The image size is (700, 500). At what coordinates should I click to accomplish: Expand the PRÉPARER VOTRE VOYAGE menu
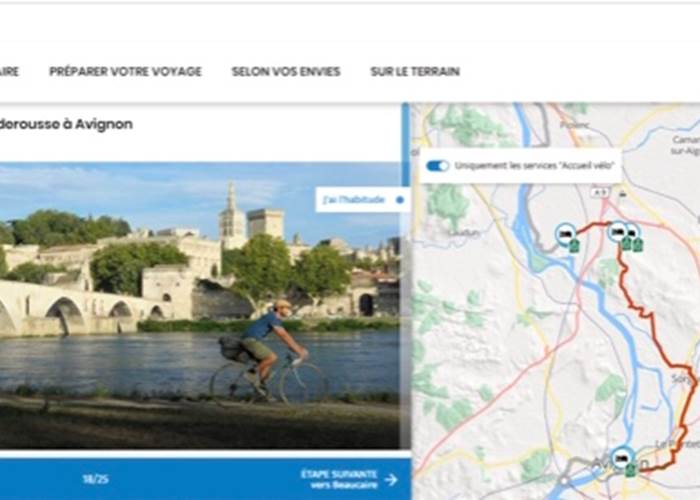(125, 72)
